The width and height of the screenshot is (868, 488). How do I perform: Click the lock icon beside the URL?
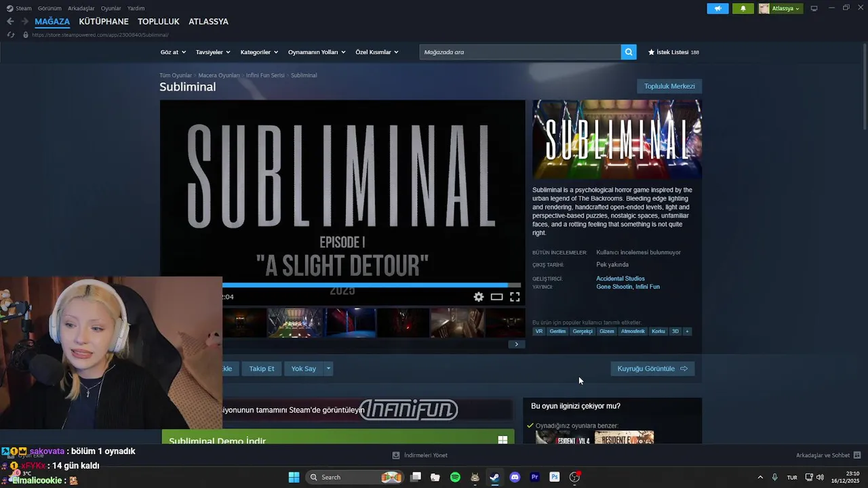click(26, 35)
